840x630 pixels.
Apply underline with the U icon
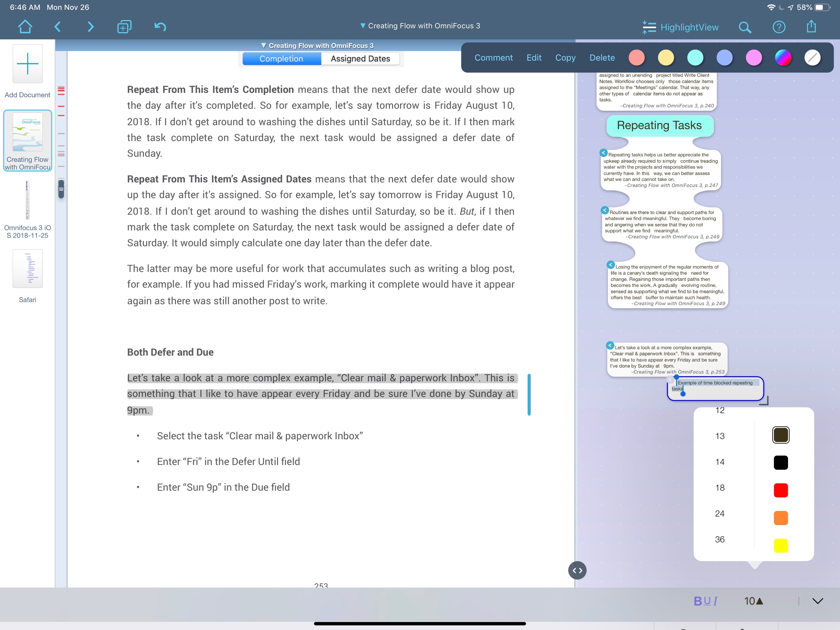[707, 601]
